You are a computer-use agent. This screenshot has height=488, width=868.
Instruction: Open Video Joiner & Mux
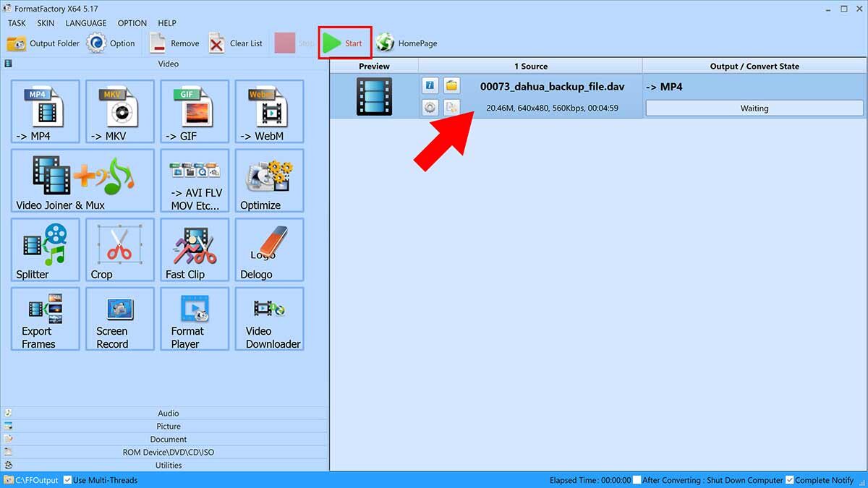pyautogui.click(x=82, y=180)
